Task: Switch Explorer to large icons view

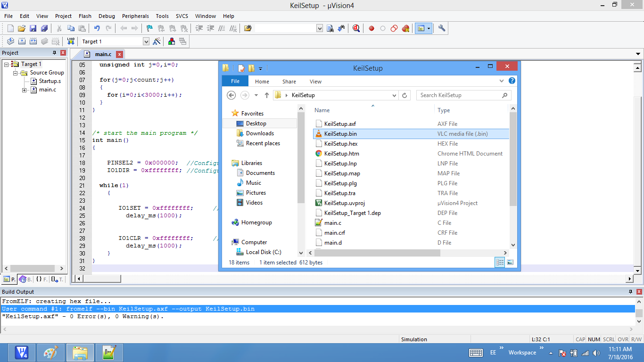Action: 510,263
